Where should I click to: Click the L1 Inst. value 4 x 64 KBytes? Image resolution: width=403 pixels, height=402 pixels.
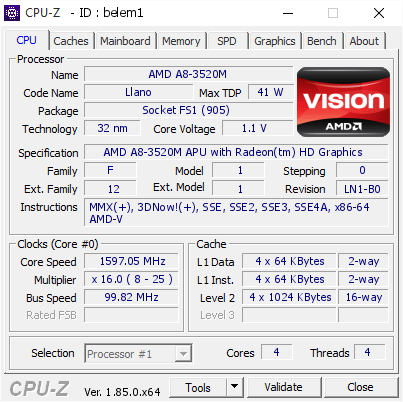289,279
